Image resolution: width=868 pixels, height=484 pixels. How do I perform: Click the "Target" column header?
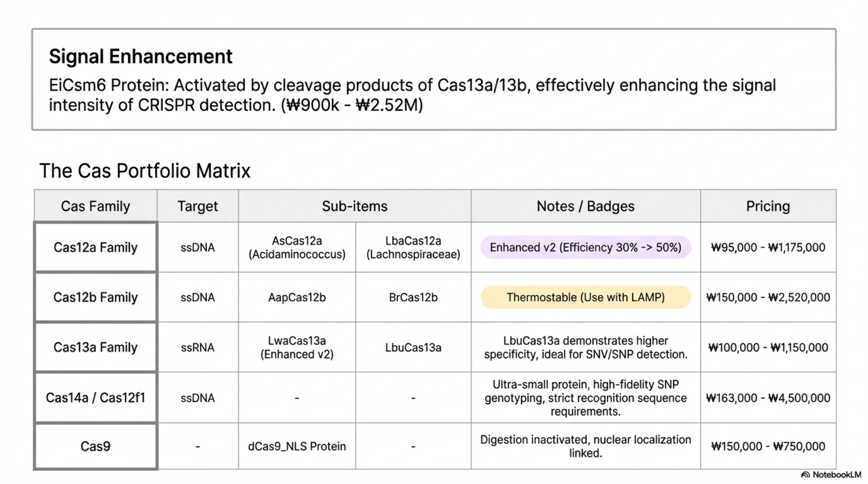point(198,206)
